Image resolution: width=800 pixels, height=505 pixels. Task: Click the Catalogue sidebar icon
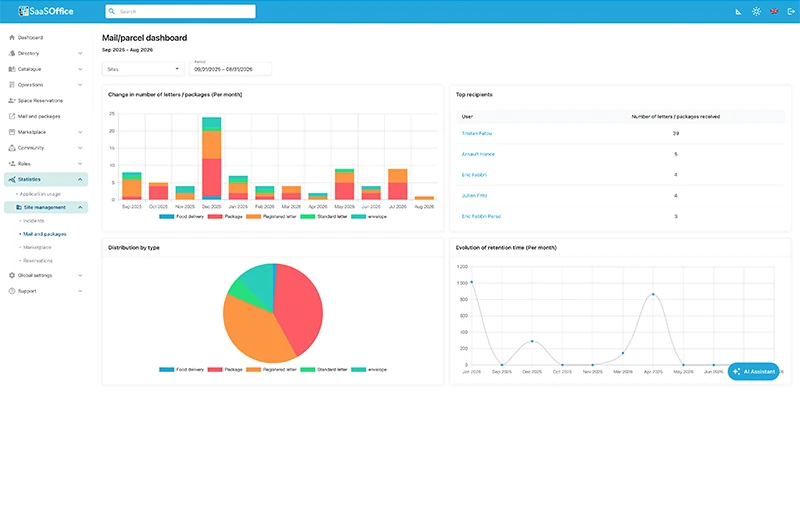coord(12,69)
